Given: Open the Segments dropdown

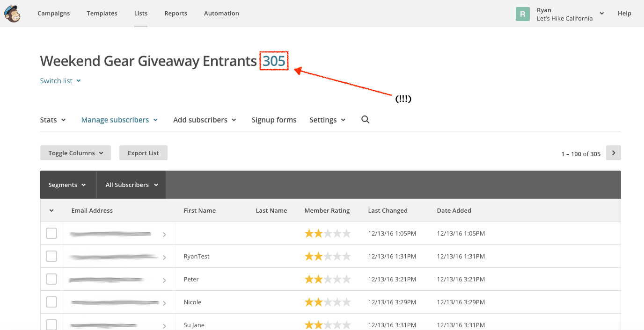Looking at the screenshot, I should pos(67,184).
